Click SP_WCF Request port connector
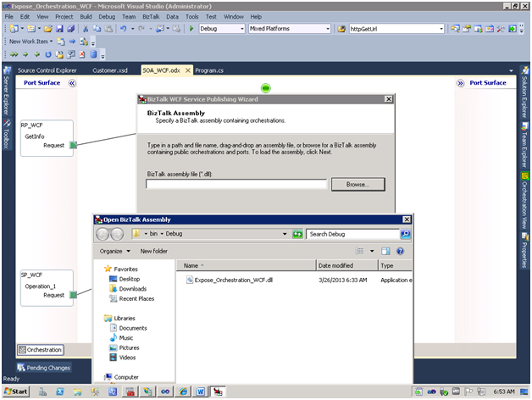Image resolution: width=532 pixels, height=400 pixels. (x=73, y=295)
